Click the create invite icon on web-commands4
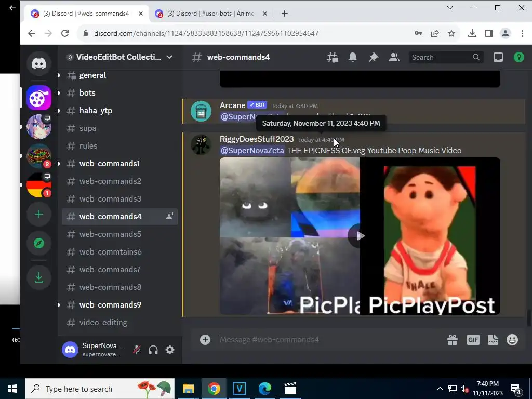 (x=170, y=217)
